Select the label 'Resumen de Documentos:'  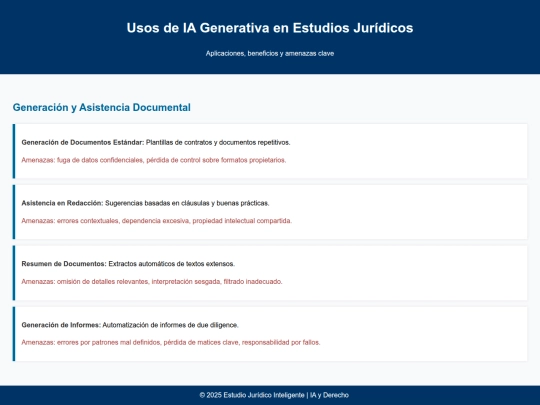pos(64,264)
